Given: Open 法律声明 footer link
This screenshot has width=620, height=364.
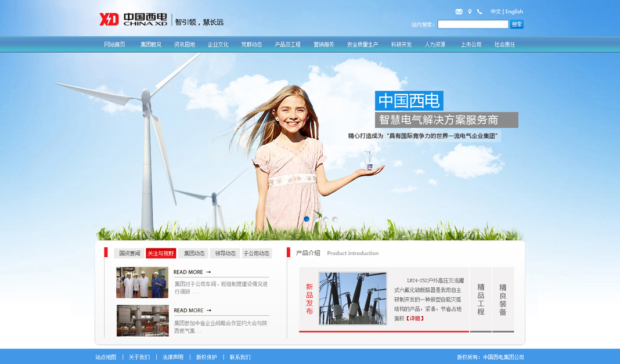Looking at the screenshot, I should tap(173, 357).
